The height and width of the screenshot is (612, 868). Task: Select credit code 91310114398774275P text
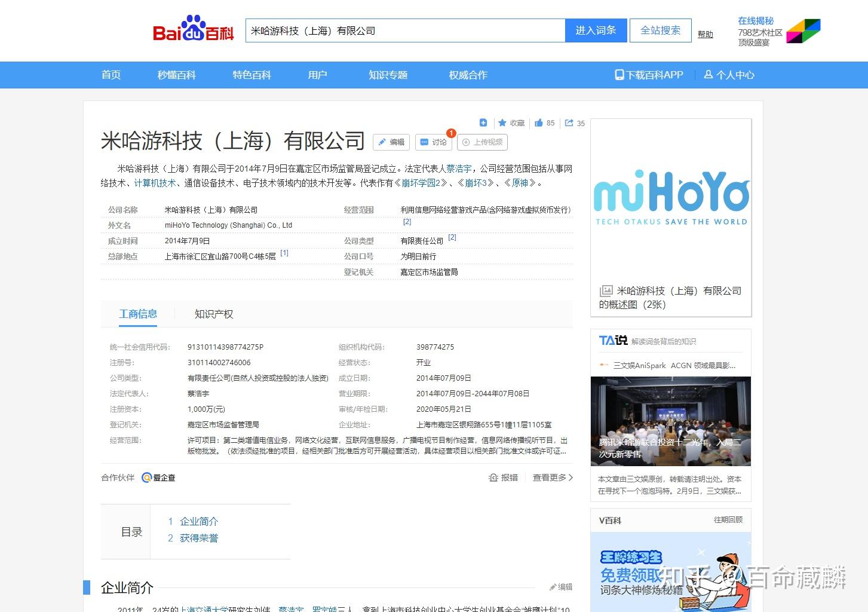pyautogui.click(x=225, y=347)
